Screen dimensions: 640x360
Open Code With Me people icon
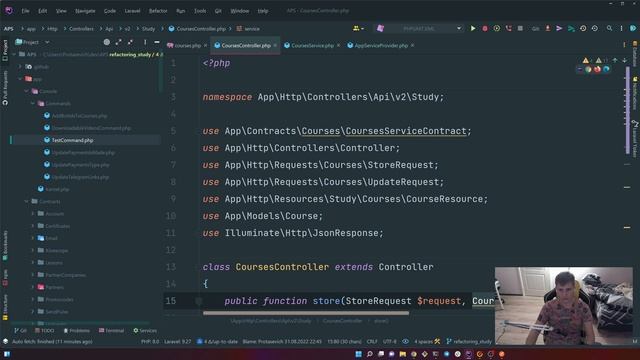[x=358, y=29]
